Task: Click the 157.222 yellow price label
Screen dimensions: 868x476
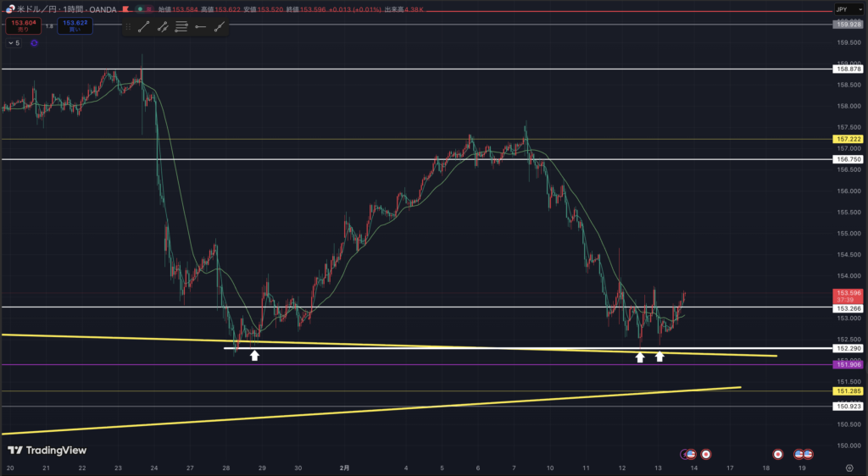Action: pos(849,139)
